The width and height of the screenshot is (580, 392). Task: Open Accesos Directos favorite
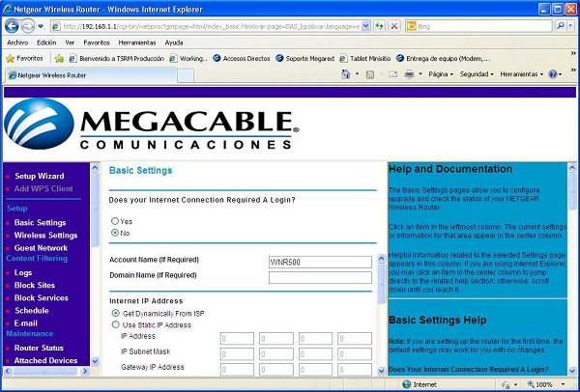(241, 58)
